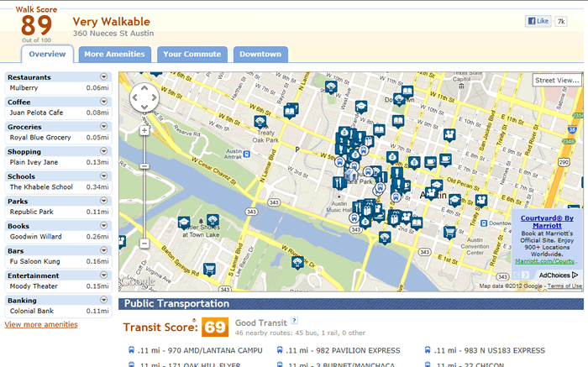
Task: Expand the Entertainment category arrow
Action: coord(104,275)
